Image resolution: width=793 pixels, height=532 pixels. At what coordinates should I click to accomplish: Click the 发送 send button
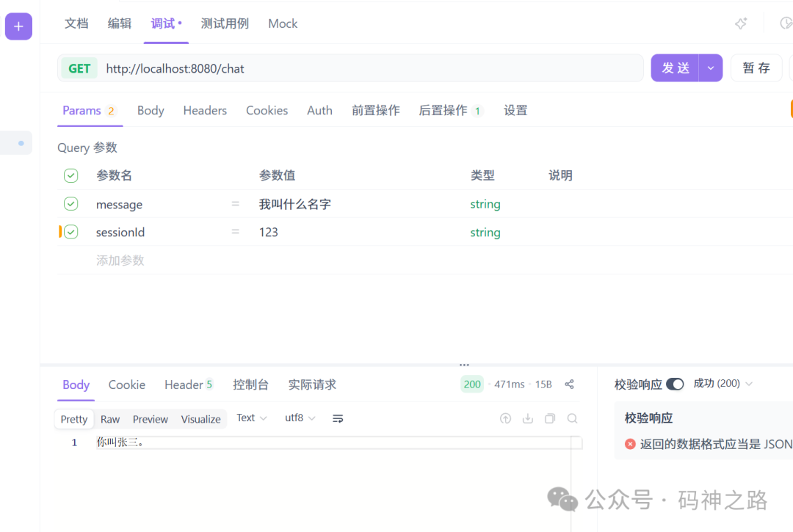(676, 68)
